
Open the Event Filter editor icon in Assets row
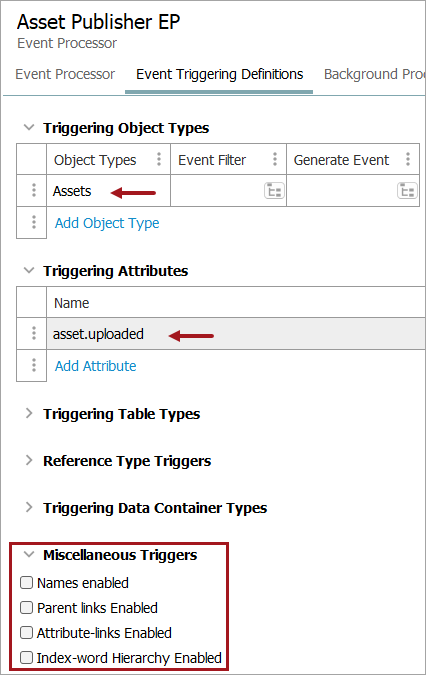click(x=274, y=191)
